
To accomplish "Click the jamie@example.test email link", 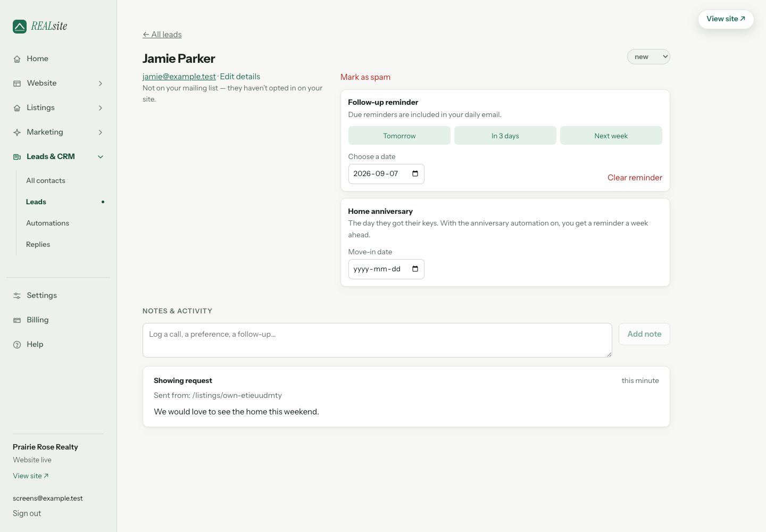I will click(179, 77).
